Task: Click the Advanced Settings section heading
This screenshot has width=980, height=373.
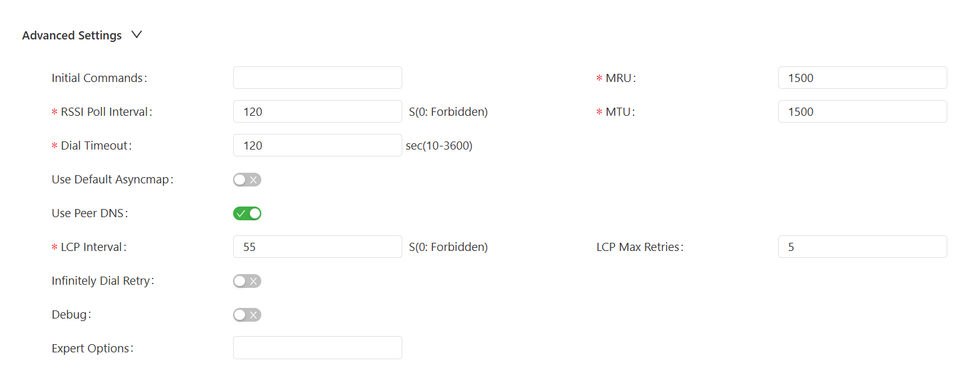Action: pyautogui.click(x=71, y=36)
